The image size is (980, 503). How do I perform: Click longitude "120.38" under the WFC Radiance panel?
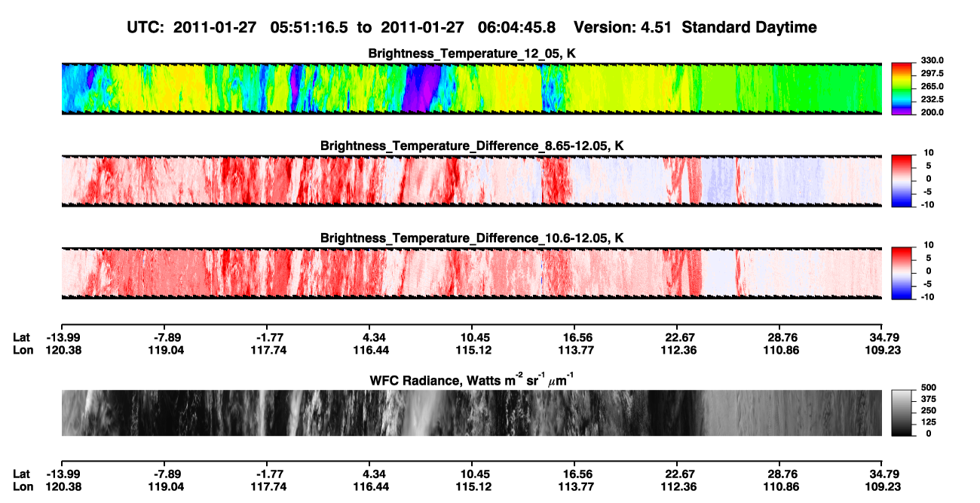click(x=62, y=486)
